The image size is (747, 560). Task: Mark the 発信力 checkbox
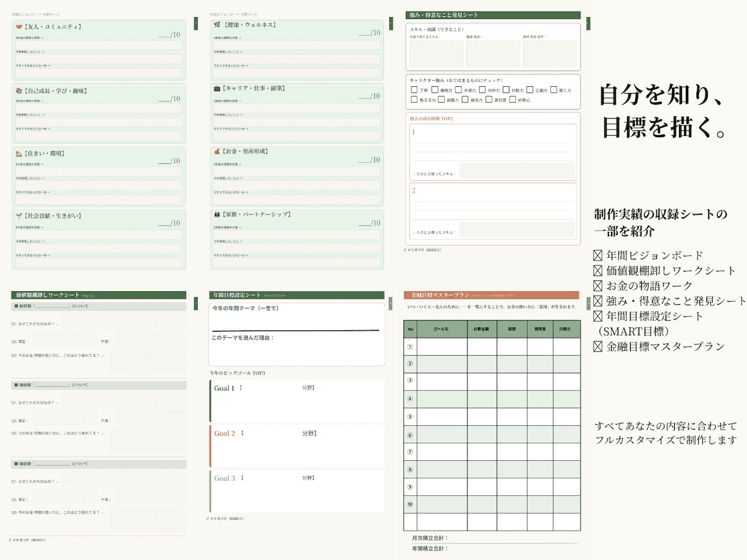465,99
